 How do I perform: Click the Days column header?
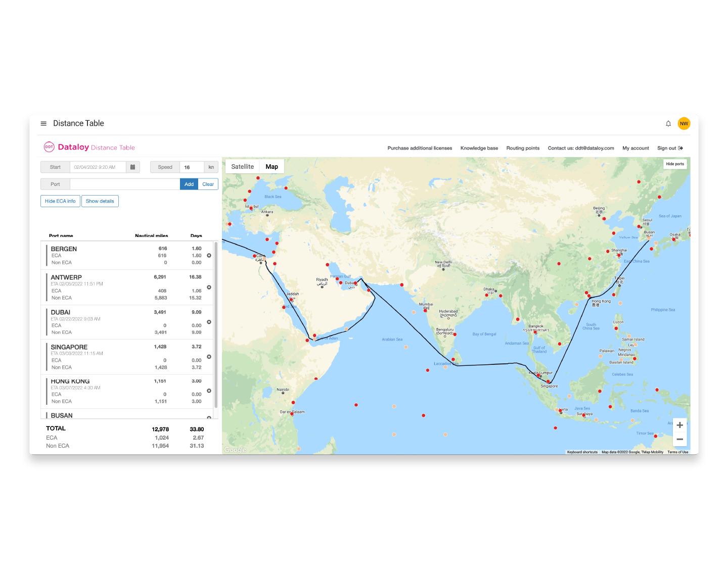point(196,236)
